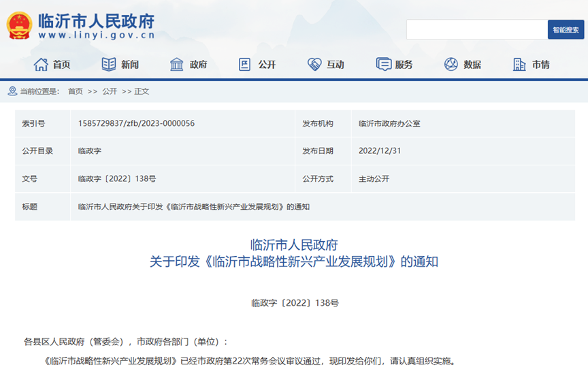This screenshot has height=380, width=588.
Task: Click the 发布机构 label cell
Action: pos(323,123)
